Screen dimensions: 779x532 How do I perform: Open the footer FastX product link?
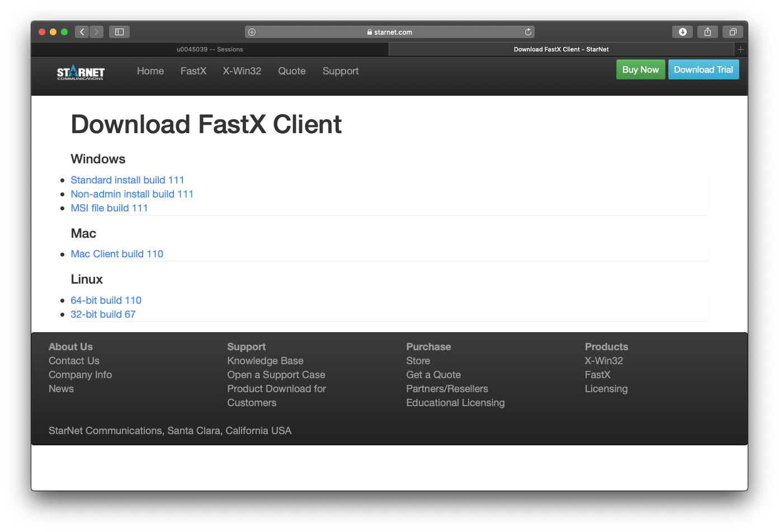(x=597, y=375)
